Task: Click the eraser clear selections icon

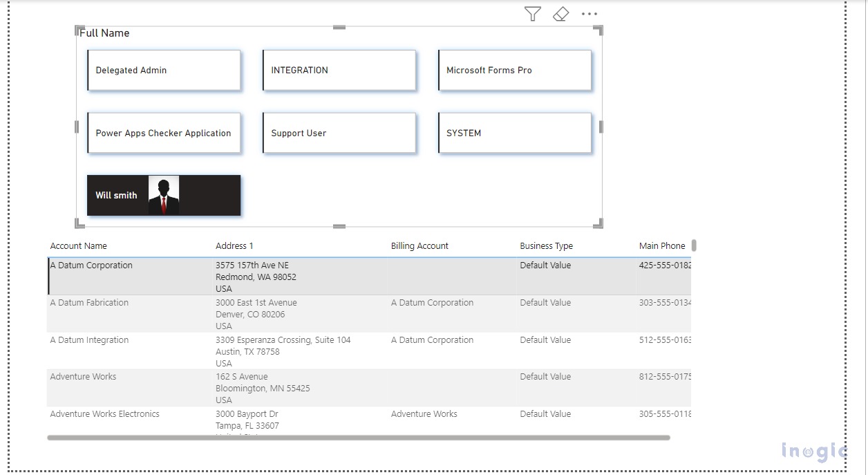Action: pos(561,14)
